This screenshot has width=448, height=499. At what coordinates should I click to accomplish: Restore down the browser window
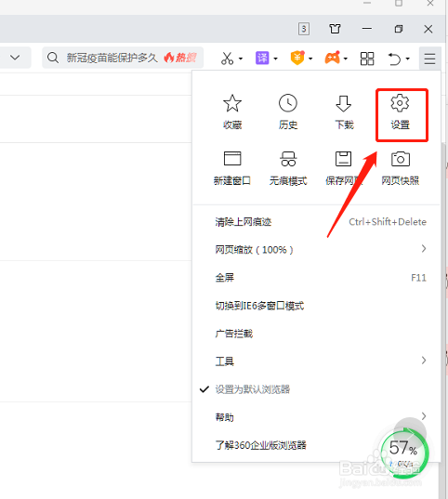[x=399, y=29]
